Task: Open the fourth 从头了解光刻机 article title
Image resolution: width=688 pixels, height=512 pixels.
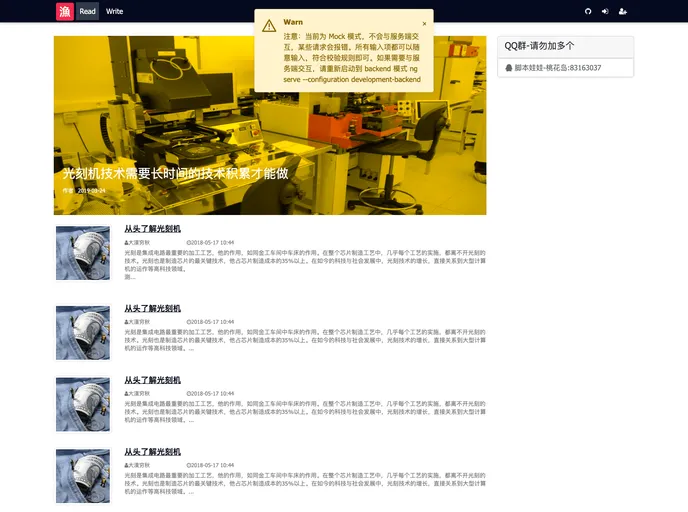Action: pyautogui.click(x=152, y=452)
